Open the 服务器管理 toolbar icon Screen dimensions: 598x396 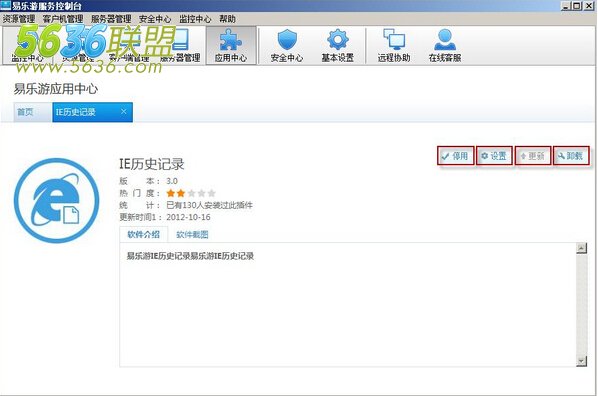180,45
